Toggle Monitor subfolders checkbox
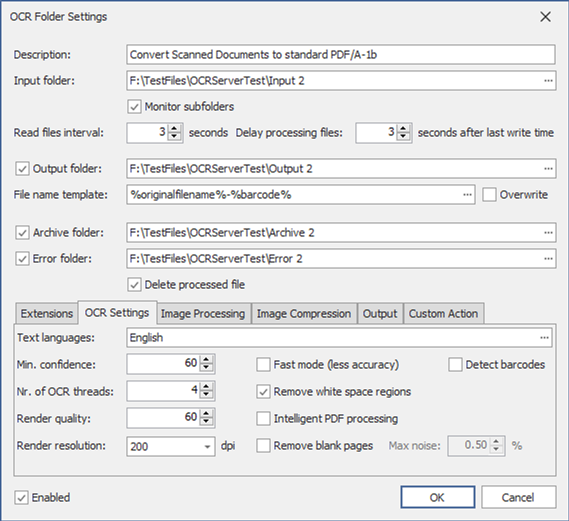 134,107
